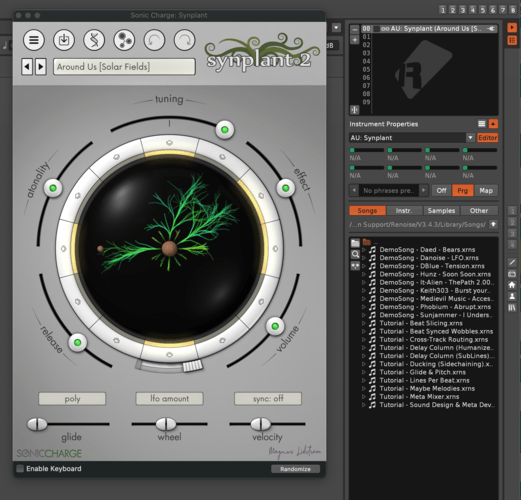Switch to the Instr. tab
Screen dimensions: 521x500
click(x=404, y=211)
